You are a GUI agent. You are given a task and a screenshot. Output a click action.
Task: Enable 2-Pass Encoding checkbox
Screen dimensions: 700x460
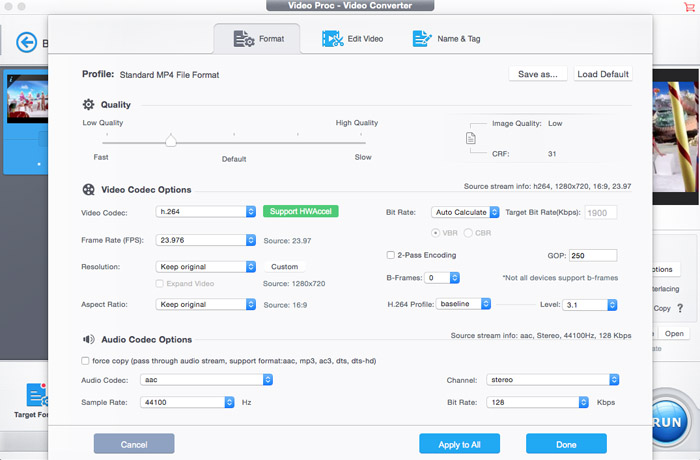391,255
